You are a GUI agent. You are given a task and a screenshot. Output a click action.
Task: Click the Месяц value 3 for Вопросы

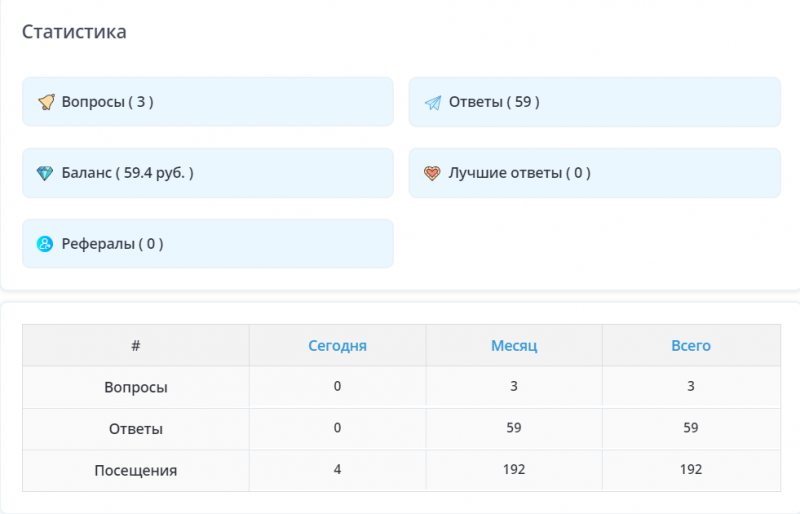(x=514, y=386)
